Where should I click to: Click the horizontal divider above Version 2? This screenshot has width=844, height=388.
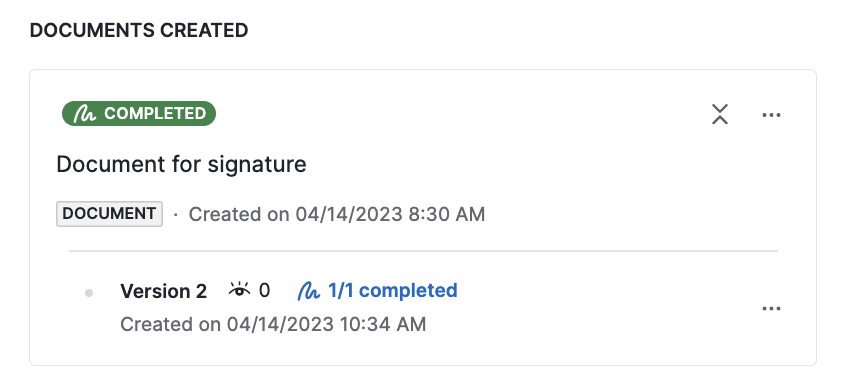click(423, 251)
